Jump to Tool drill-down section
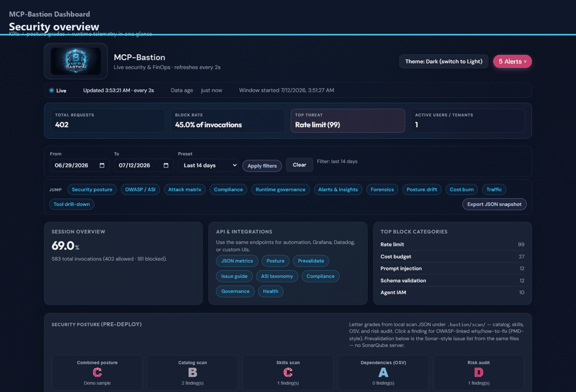The image size is (576, 392). pos(72,204)
